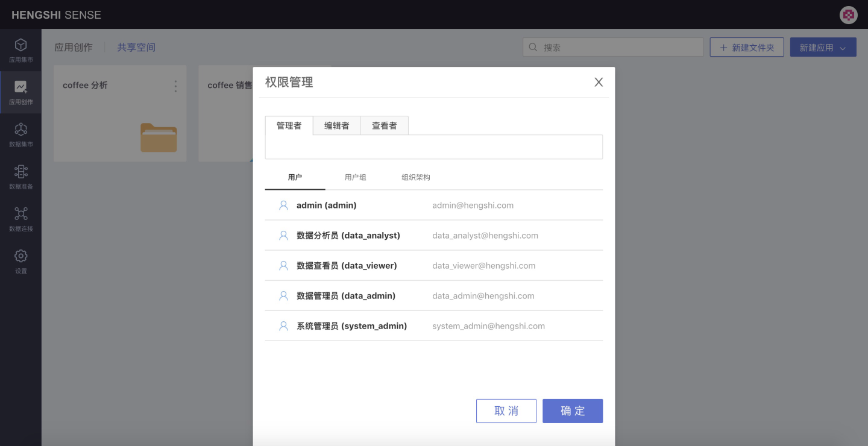Switch to the 查看者 tab
Viewport: 868px width, 446px height.
point(384,125)
